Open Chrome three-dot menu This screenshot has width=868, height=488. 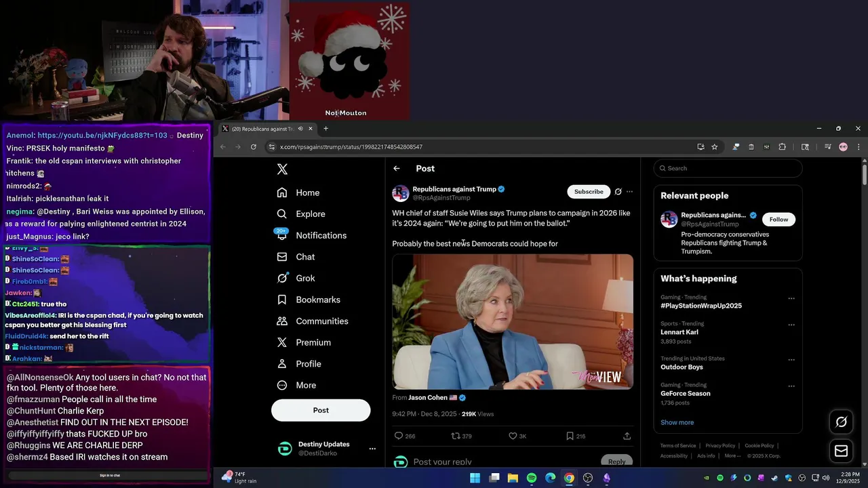pyautogui.click(x=859, y=147)
